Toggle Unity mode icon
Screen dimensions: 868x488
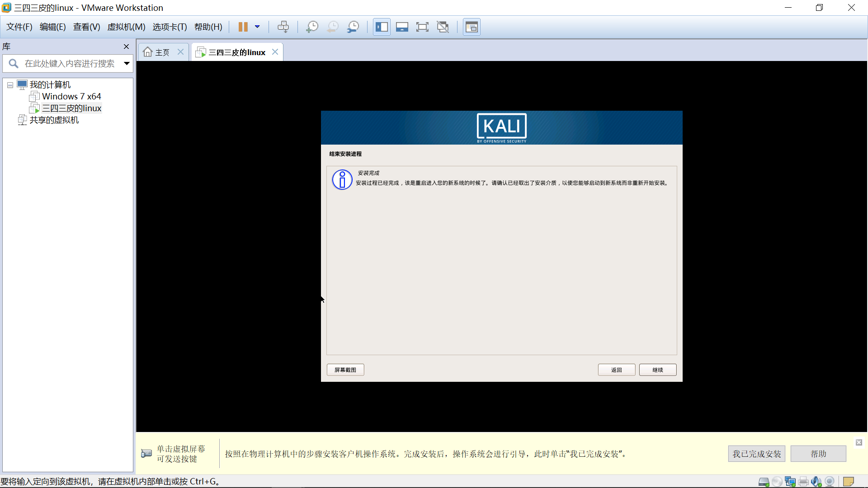click(x=443, y=27)
